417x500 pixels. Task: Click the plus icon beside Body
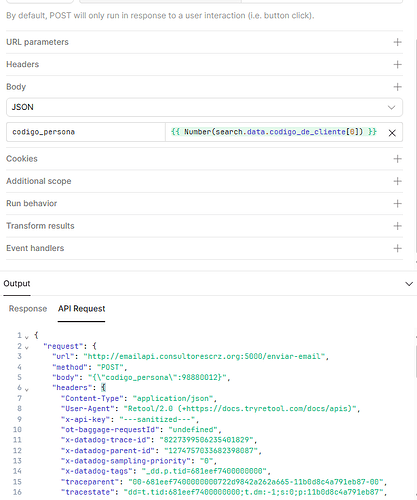coord(397,87)
